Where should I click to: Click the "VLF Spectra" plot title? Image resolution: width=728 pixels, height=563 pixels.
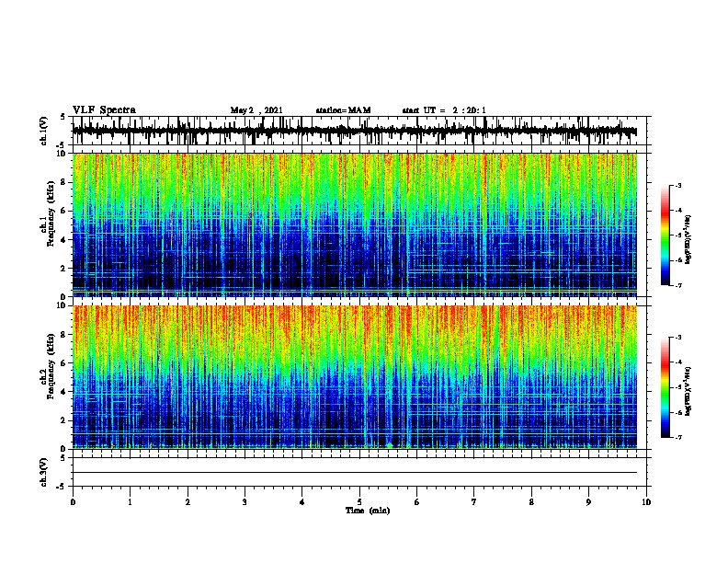[104, 110]
